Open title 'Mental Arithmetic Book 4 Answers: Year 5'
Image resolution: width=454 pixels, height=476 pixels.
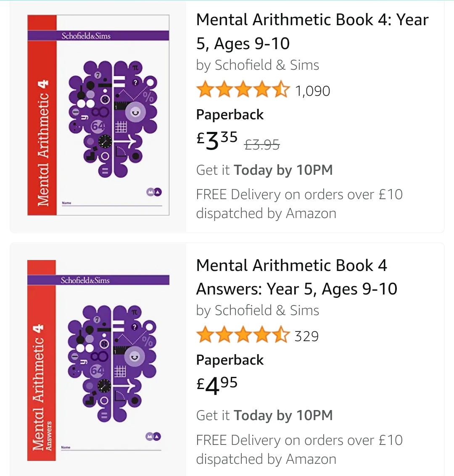(x=297, y=277)
